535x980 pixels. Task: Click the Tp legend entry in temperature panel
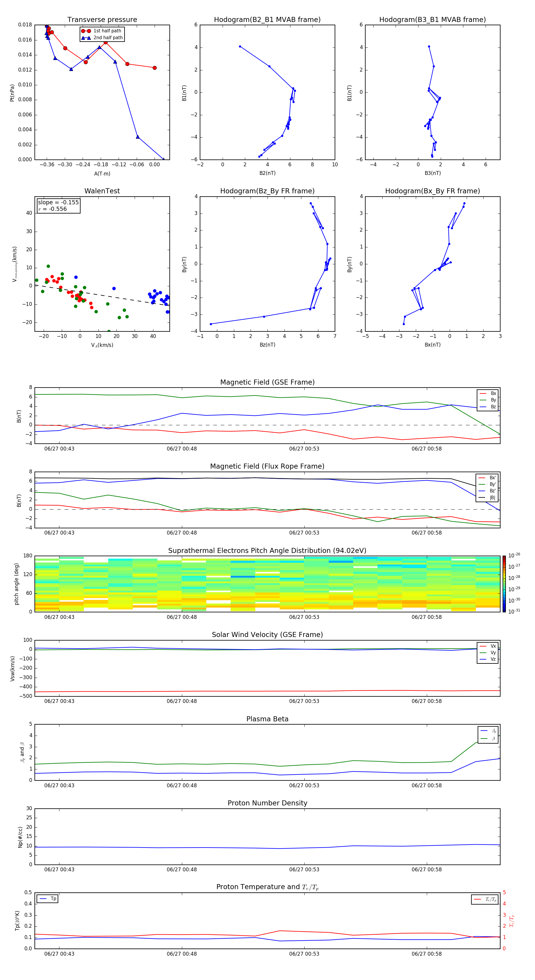pos(48,899)
